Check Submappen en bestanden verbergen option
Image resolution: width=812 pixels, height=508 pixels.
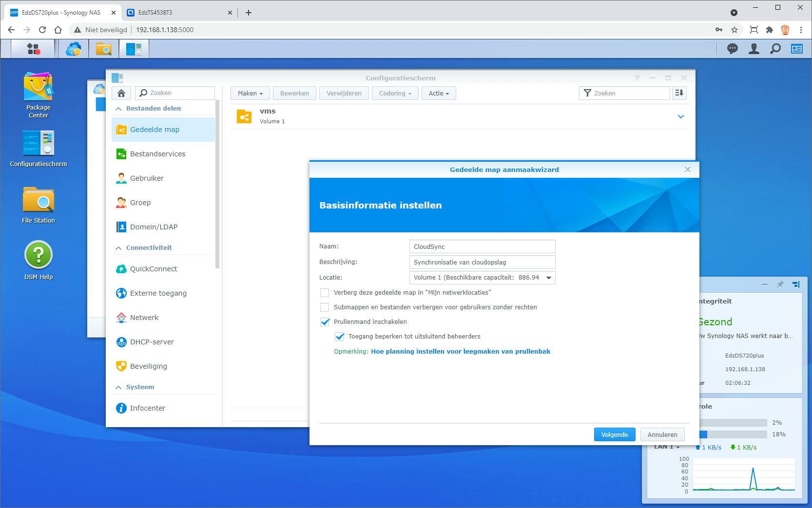[x=325, y=307]
